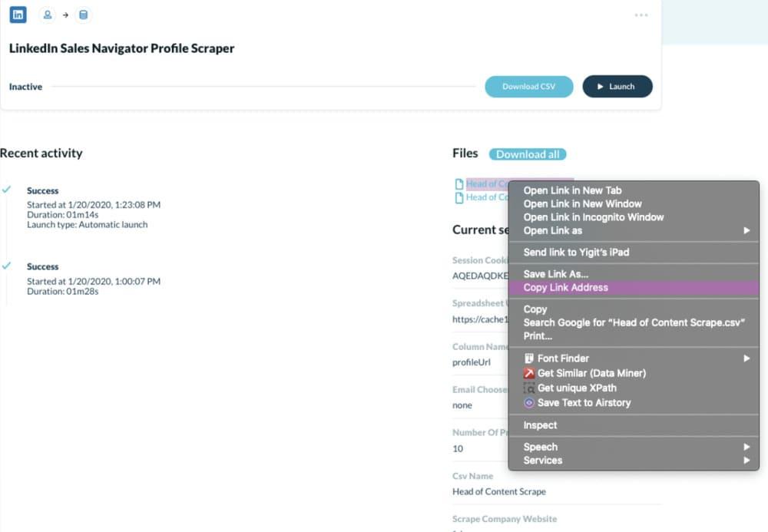
Task: Click the LinkedIn logo icon
Action: pos(18,15)
